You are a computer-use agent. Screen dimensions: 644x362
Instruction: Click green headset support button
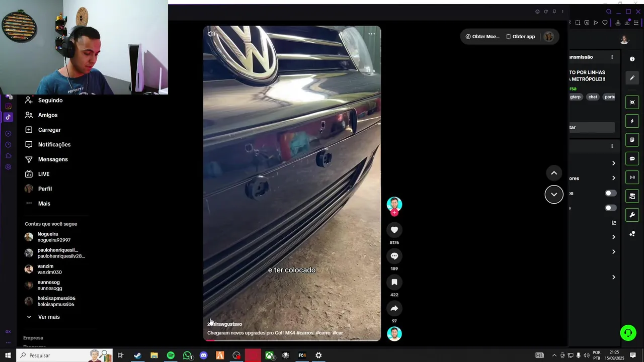click(628, 333)
